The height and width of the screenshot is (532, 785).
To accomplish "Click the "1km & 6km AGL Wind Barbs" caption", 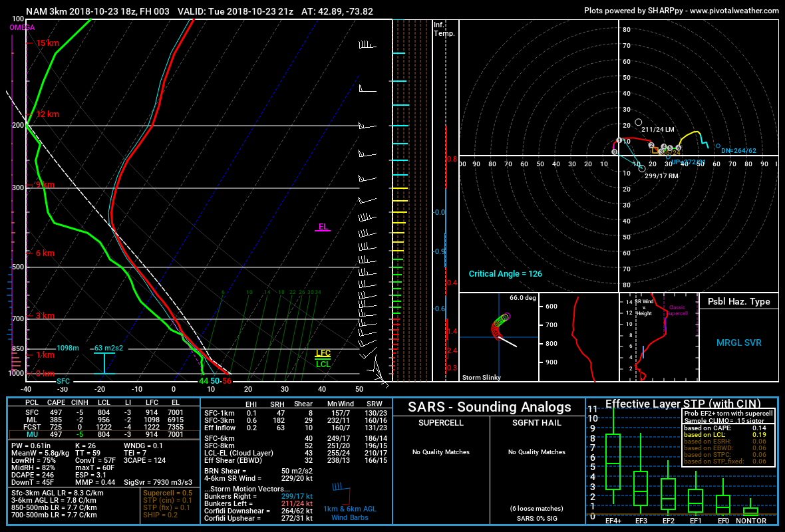I will pyautogui.click(x=350, y=513).
